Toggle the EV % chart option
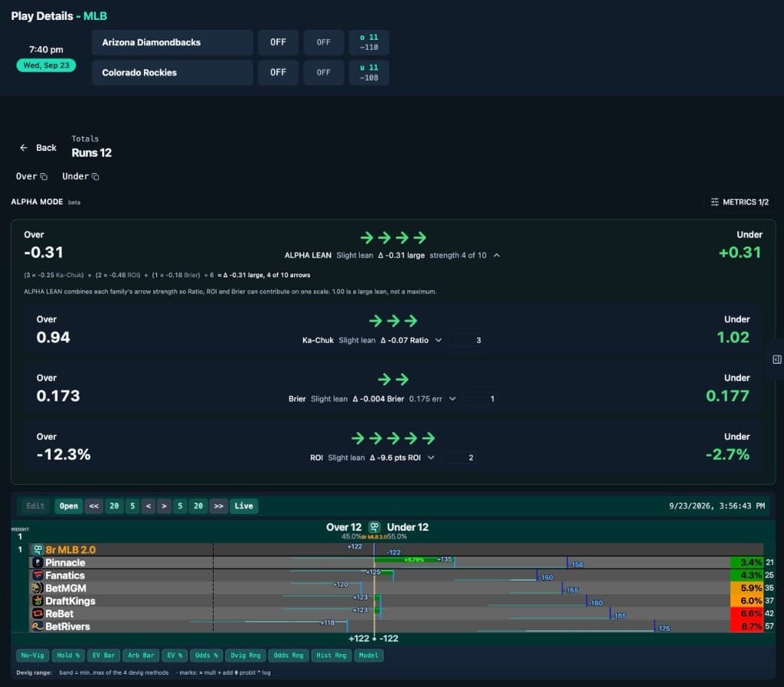The width and height of the screenshot is (784, 687). coord(175,656)
